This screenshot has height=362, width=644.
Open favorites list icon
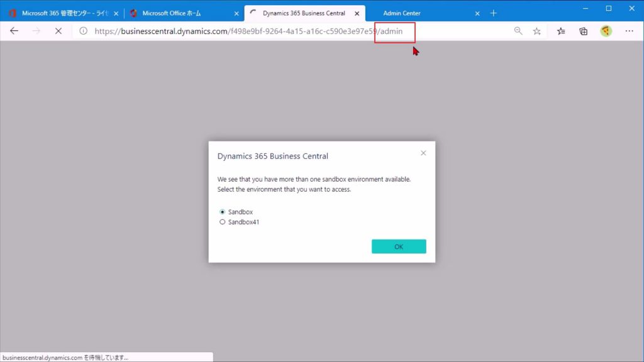(561, 31)
